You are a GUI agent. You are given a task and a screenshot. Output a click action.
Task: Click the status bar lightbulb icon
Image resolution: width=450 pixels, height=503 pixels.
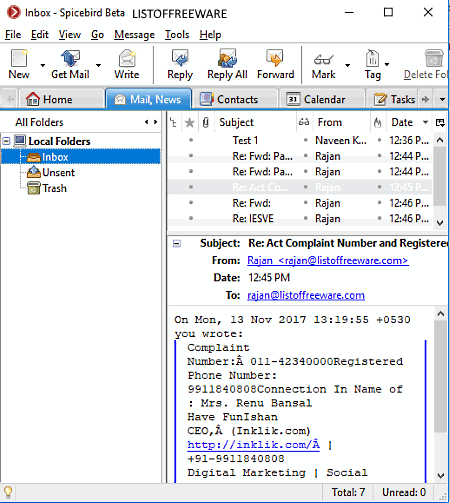click(8, 492)
